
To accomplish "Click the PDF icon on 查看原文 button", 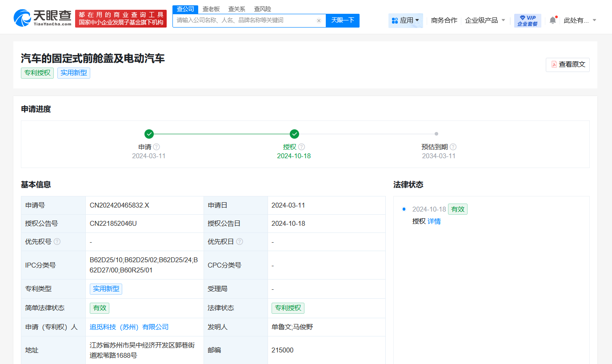I will 555,64.
